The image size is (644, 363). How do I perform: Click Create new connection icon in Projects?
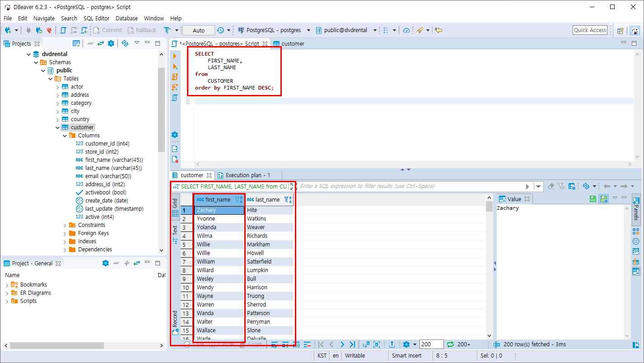point(77,43)
